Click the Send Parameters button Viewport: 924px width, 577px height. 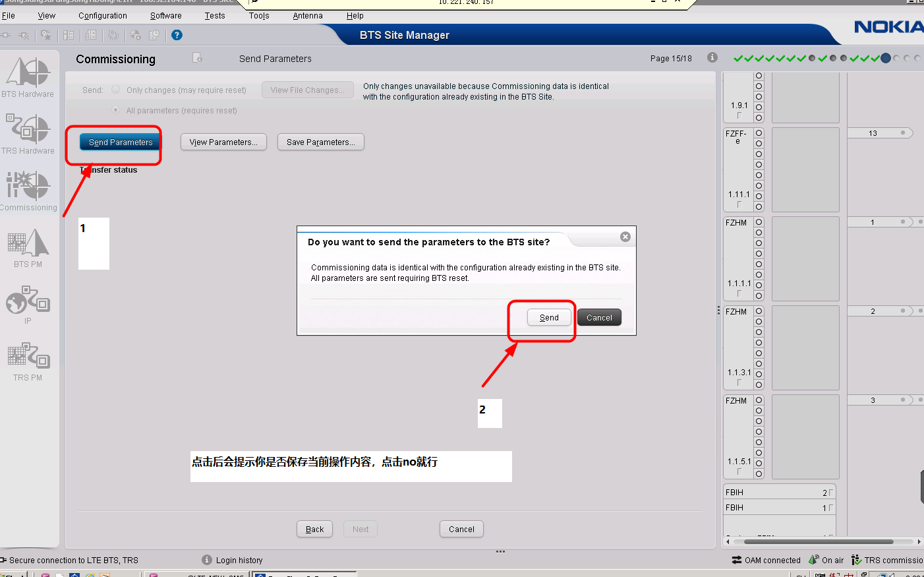point(121,142)
